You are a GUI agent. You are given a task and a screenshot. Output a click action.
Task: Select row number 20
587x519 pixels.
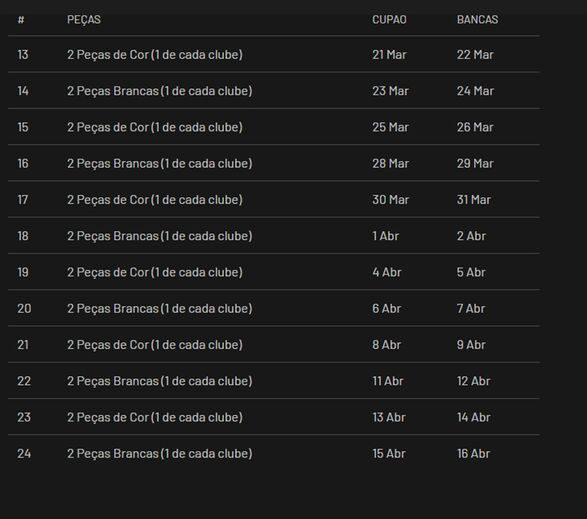point(24,309)
